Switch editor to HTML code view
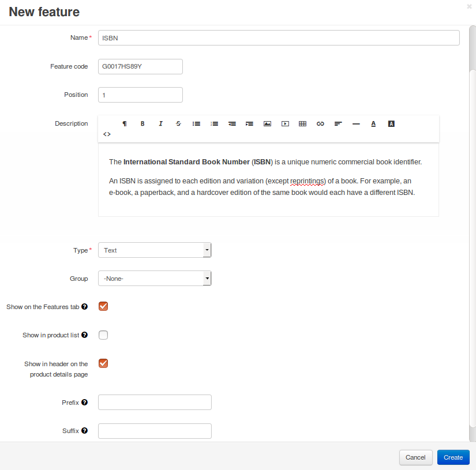The image size is (476, 470). tap(107, 134)
